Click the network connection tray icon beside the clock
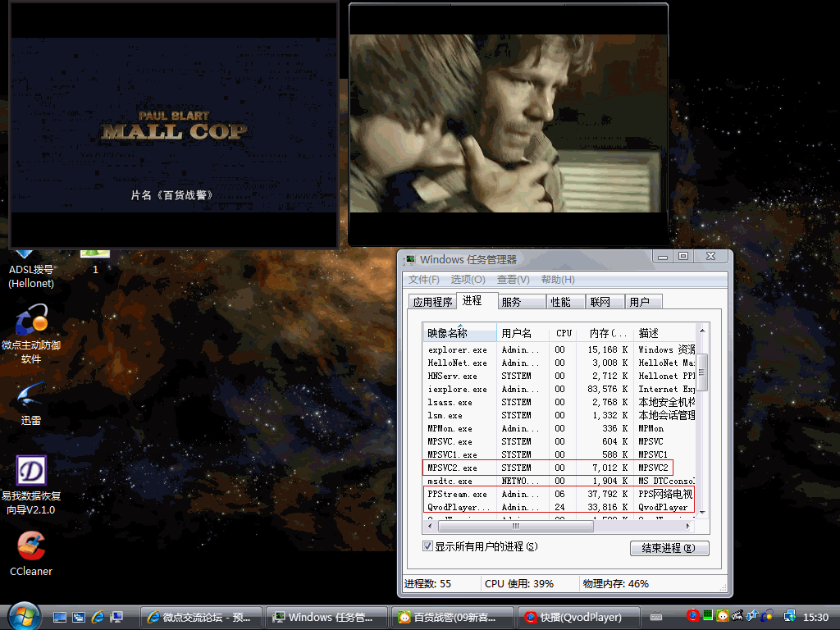840x630 pixels. click(x=790, y=616)
